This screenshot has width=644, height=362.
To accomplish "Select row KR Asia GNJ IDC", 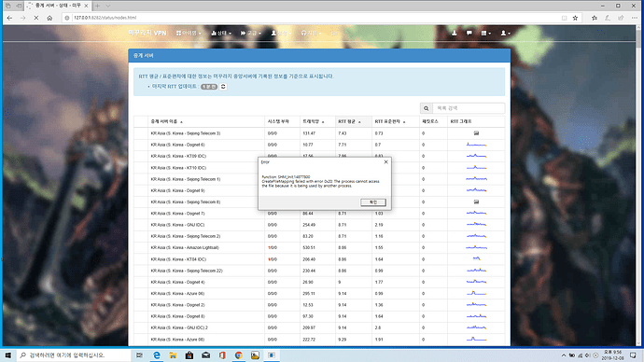I will [x=319, y=225].
